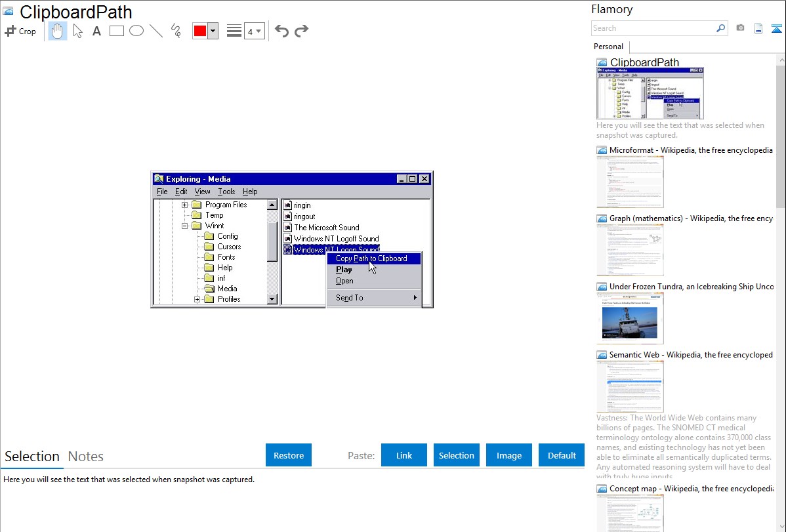The width and height of the screenshot is (786, 532).
Task: Open the annotation color dropdown arrow
Action: 213,31
